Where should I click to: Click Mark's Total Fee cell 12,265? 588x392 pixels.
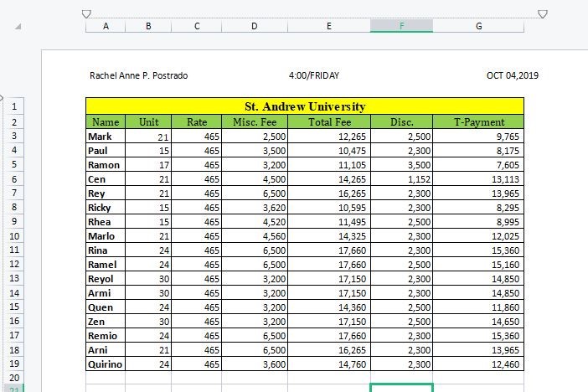[x=329, y=136]
